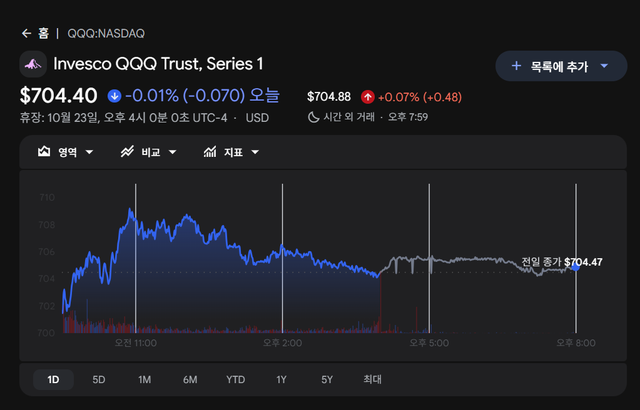Switch to the 6M time range
Viewport: 640px width, 410px height.
[190, 380]
